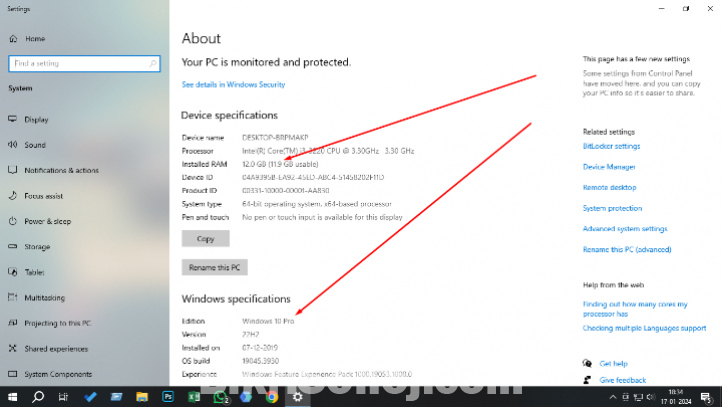The width and height of the screenshot is (722, 407).
Task: Click the Product ID value 00331-10000-00001-AA830
Action: point(285,191)
